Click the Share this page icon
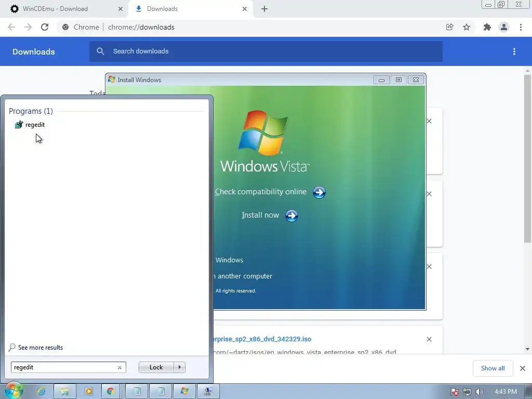532x399 pixels. coord(449,27)
